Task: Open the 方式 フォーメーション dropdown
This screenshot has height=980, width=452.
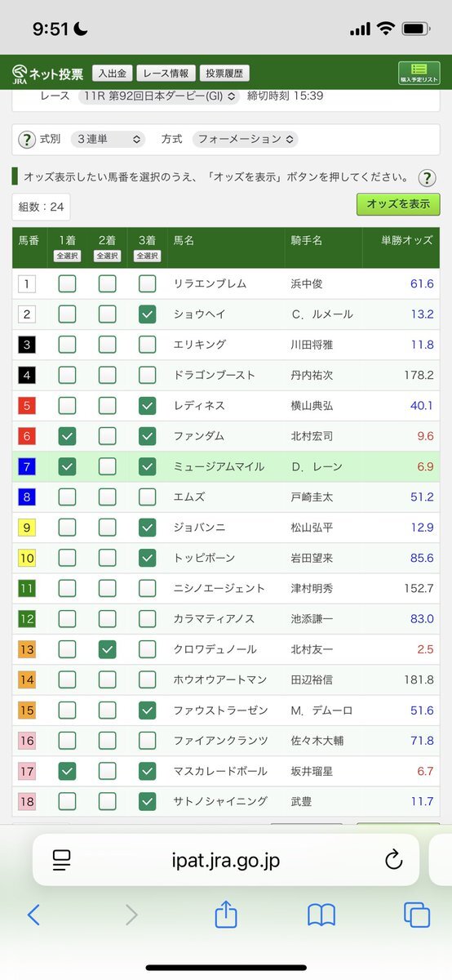Action: click(245, 139)
